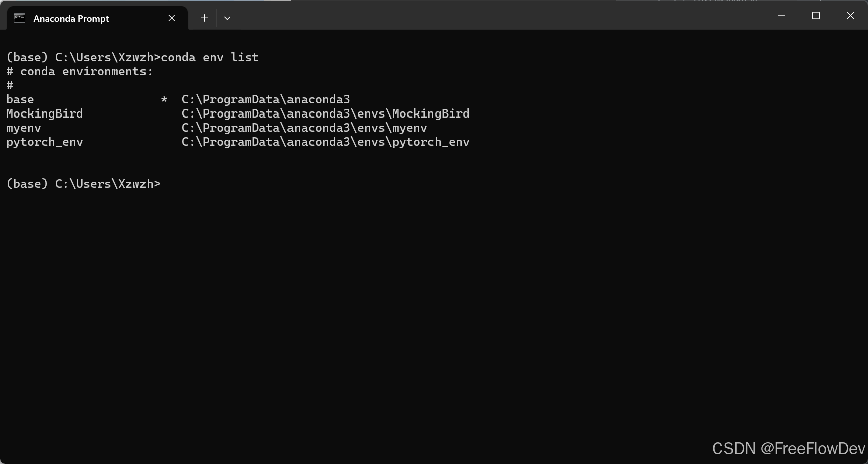The image size is (868, 464).
Task: Minimize the terminal window
Action: click(781, 16)
